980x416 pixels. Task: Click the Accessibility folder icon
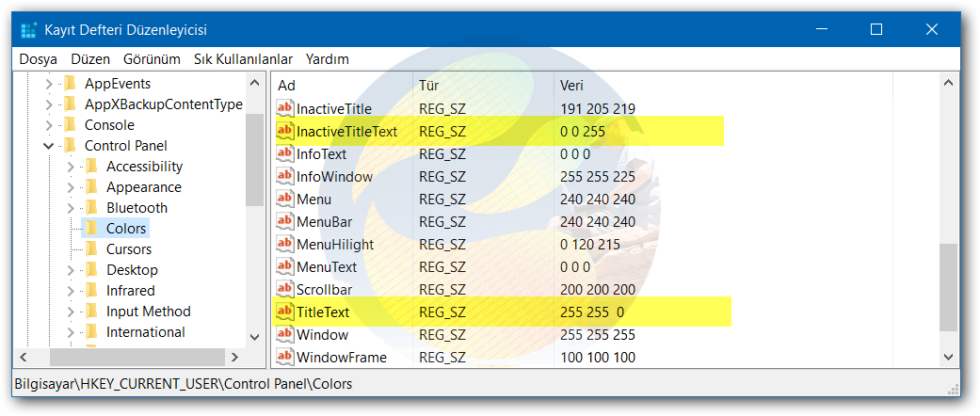(92, 167)
